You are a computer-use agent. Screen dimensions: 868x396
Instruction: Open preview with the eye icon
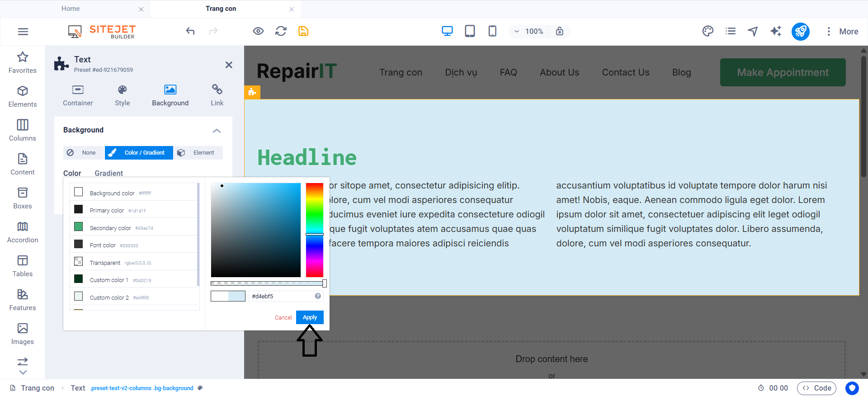[x=258, y=31]
